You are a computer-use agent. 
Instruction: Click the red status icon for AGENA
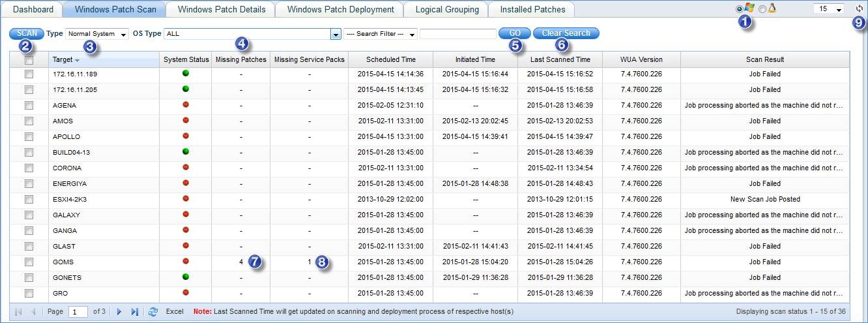click(x=185, y=105)
